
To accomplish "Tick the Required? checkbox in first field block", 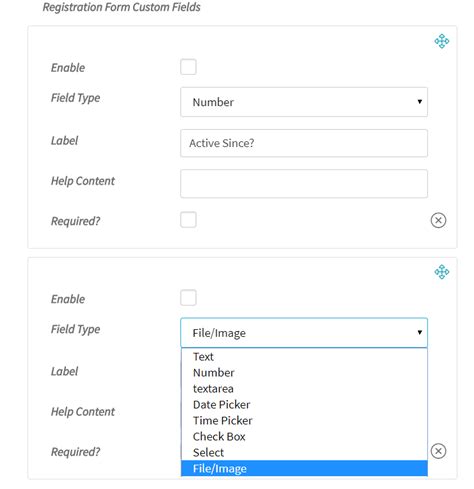I will [188, 220].
